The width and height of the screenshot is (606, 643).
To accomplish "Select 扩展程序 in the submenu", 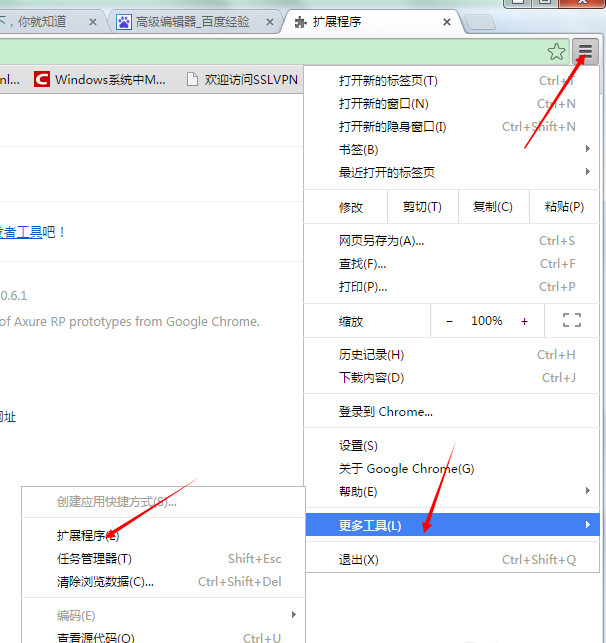I will (163, 536).
